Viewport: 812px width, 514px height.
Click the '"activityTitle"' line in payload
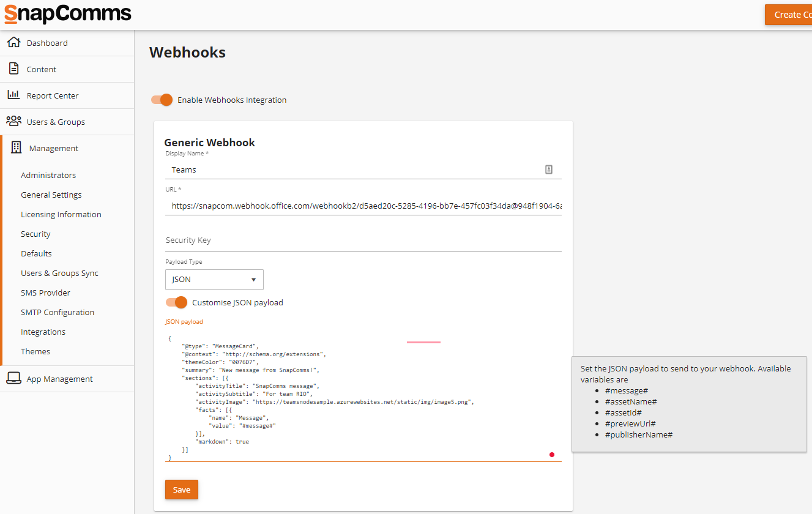click(x=258, y=386)
